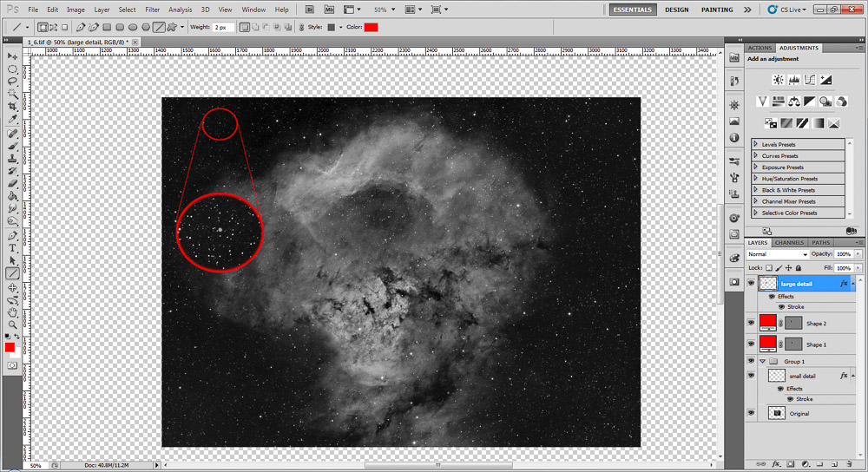The height and width of the screenshot is (472, 868).
Task: Expand Selective Color Presets list
Action: pyautogui.click(x=756, y=213)
